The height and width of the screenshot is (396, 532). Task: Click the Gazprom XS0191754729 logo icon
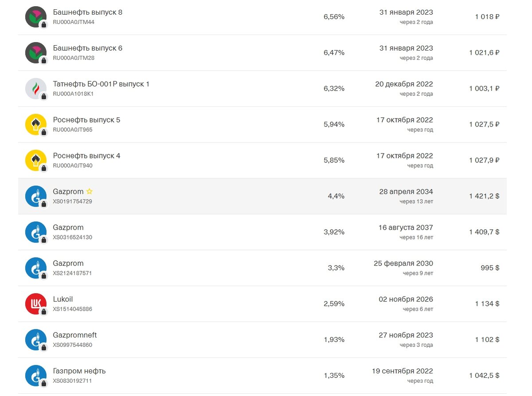click(x=36, y=196)
